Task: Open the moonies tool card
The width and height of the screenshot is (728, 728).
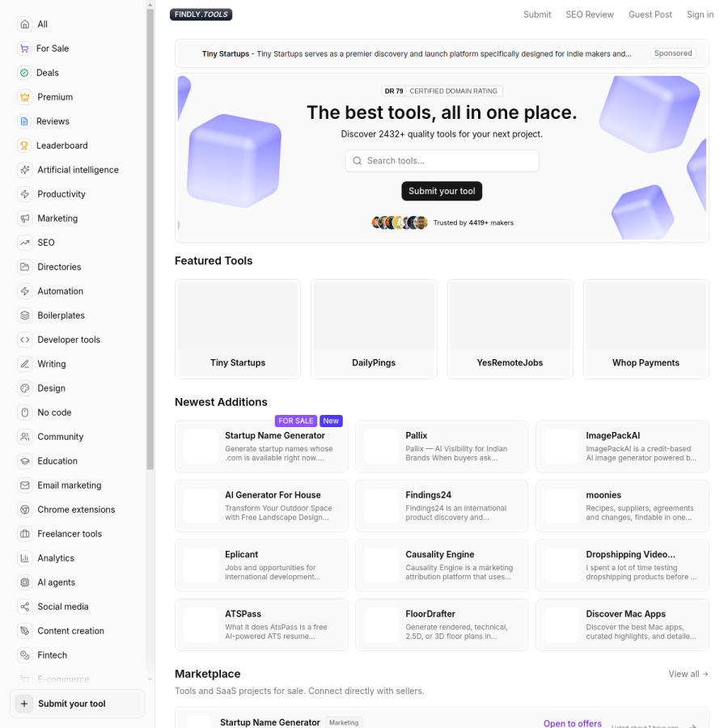Action: tap(622, 506)
